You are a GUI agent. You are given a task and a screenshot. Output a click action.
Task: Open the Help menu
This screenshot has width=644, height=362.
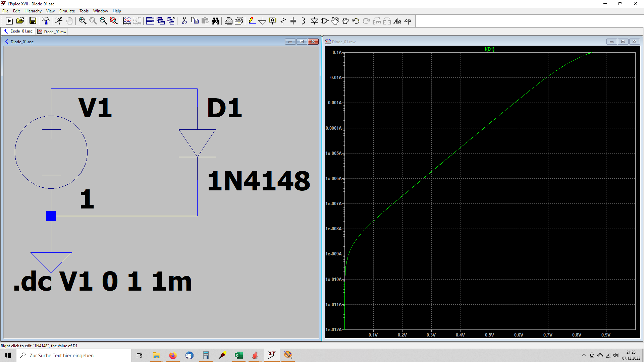click(x=117, y=11)
